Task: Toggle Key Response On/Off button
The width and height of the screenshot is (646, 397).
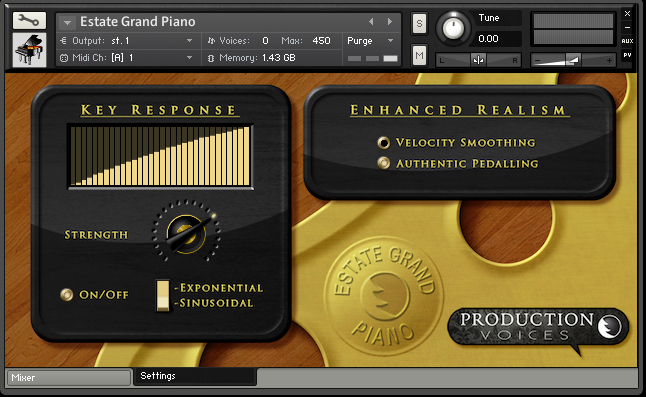Action: (67, 294)
